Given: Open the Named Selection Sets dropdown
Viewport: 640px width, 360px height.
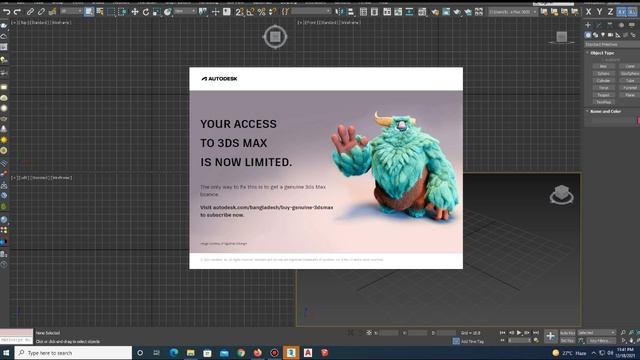Looking at the screenshot, I should (x=310, y=11).
